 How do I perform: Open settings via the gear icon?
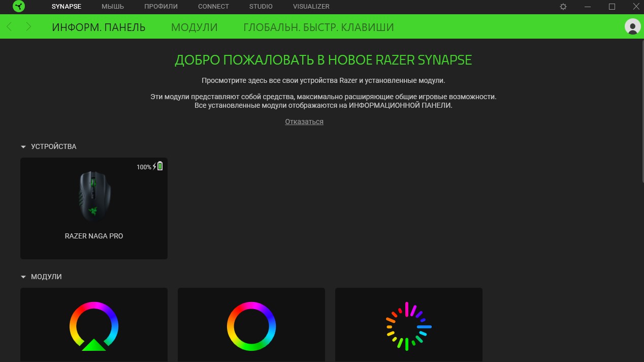[563, 7]
